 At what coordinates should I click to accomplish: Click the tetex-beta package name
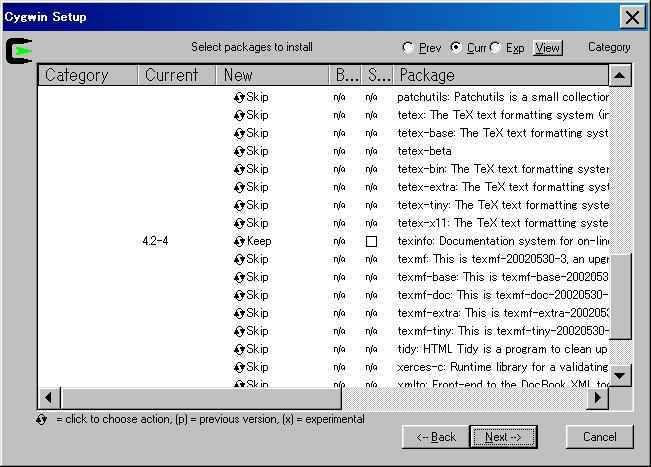[x=424, y=151]
